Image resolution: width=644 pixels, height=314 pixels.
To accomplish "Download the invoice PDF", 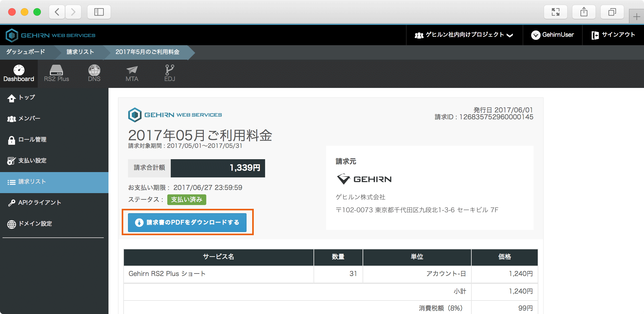I will click(187, 222).
